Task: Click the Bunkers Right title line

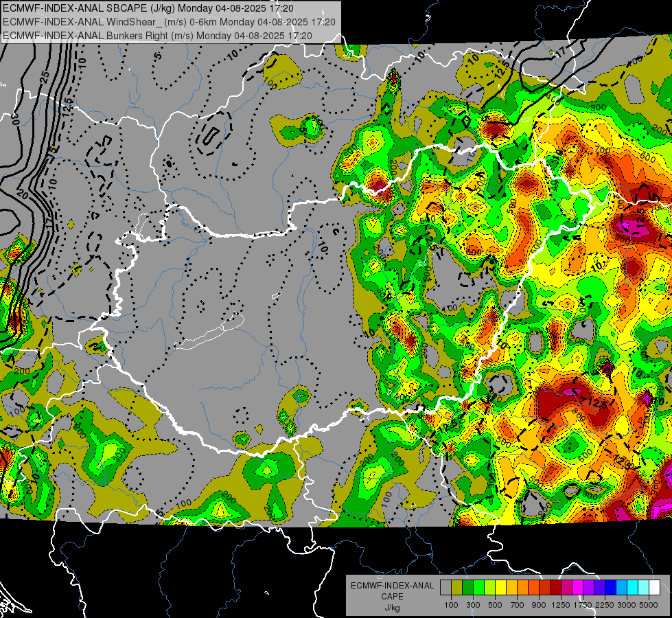Action: (157, 36)
